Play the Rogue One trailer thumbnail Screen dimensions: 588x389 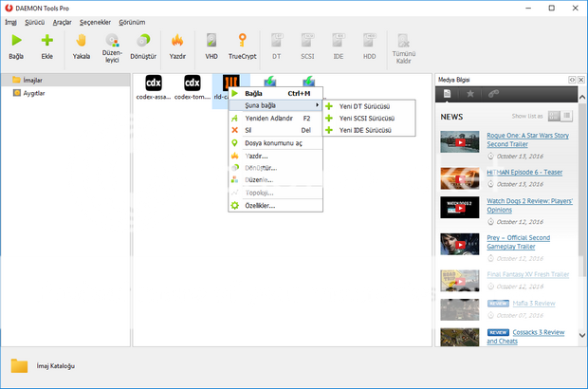pos(460,141)
